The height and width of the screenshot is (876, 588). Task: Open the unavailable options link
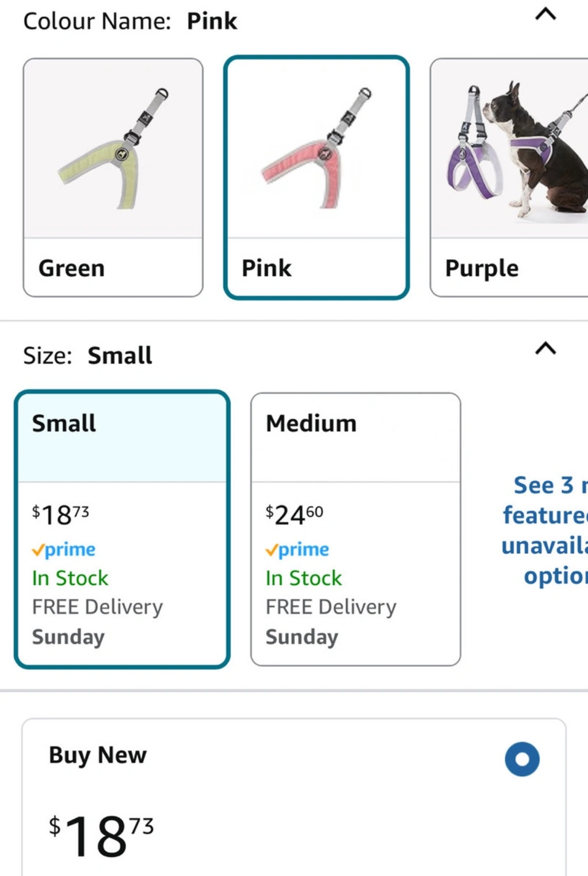pos(544,530)
